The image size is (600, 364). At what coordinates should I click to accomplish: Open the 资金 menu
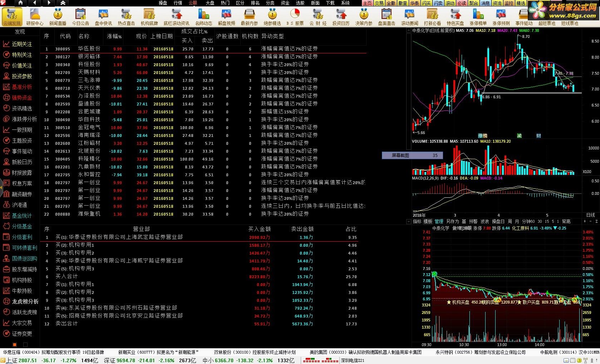click(285, 3)
